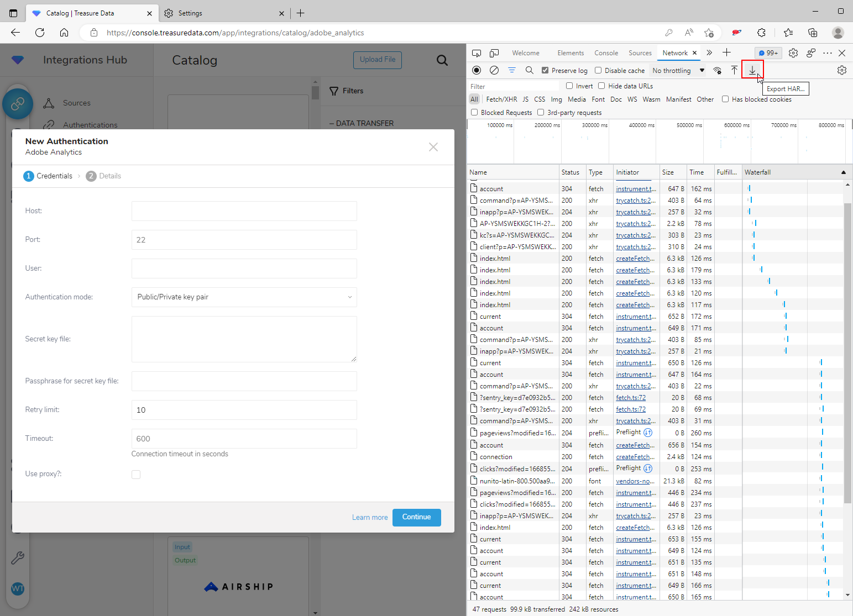Open the No throttling dropdown

pos(678,71)
